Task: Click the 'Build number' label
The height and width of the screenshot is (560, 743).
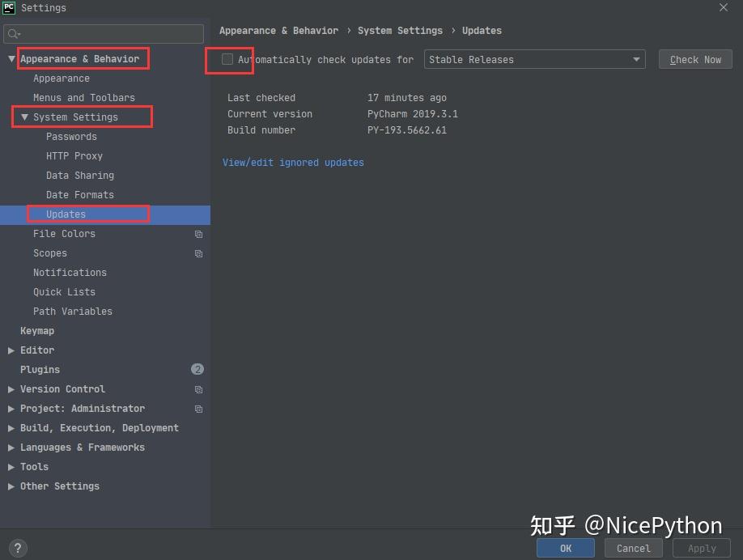Action: click(261, 129)
